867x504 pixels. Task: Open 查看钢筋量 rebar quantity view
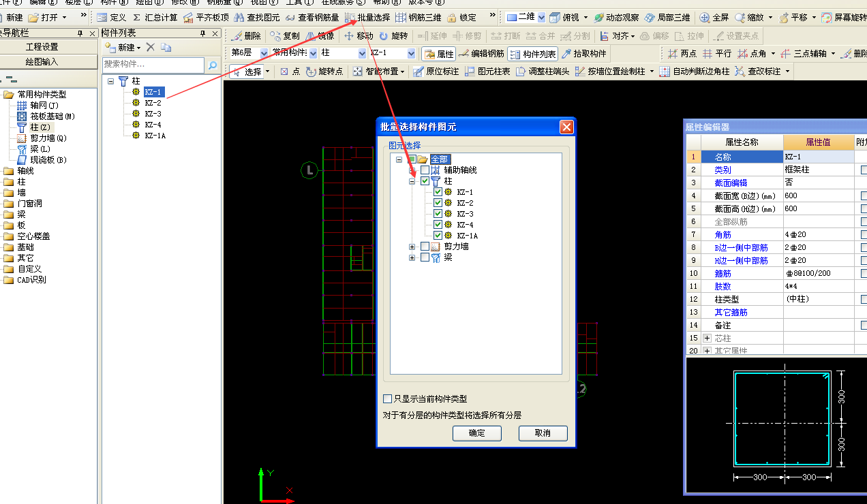pyautogui.click(x=311, y=17)
